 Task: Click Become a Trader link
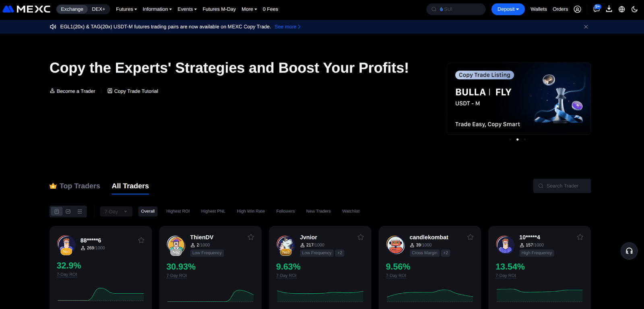click(x=72, y=91)
